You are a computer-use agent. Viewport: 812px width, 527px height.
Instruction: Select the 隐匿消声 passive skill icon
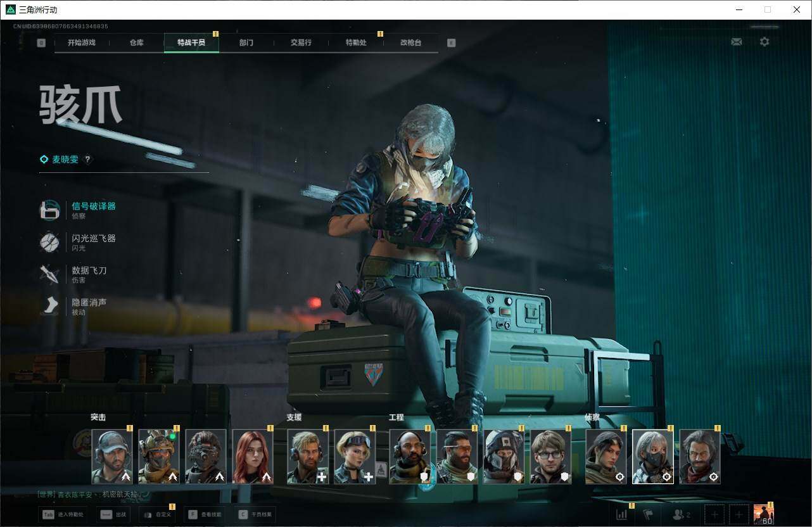click(49, 307)
